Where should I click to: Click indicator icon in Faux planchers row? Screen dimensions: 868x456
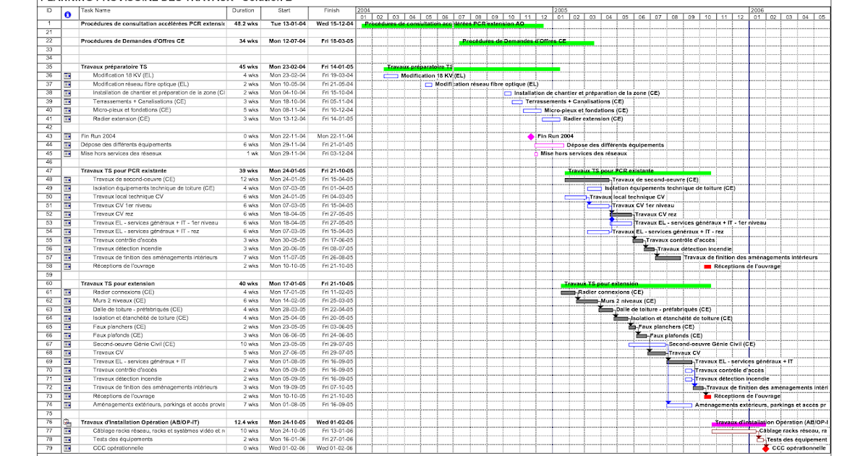click(68, 327)
